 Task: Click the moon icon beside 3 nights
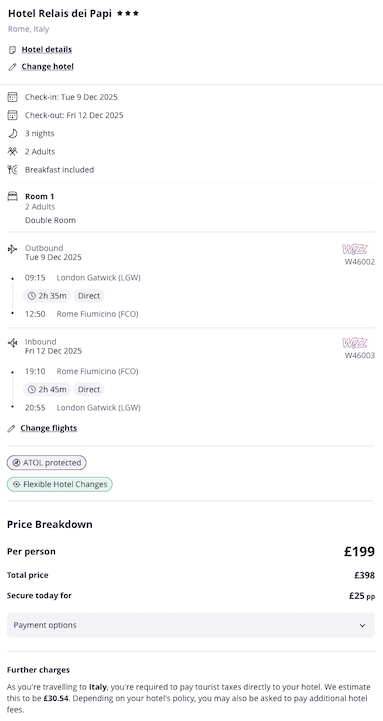coord(13,133)
